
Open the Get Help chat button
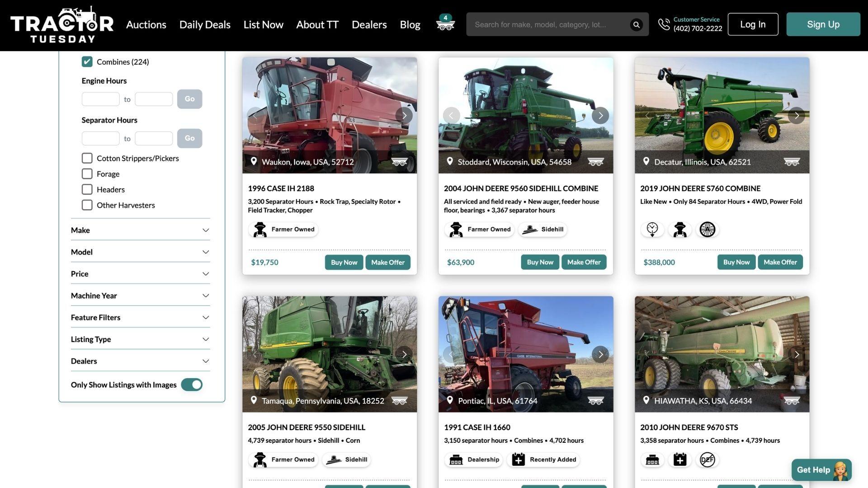coord(821,470)
